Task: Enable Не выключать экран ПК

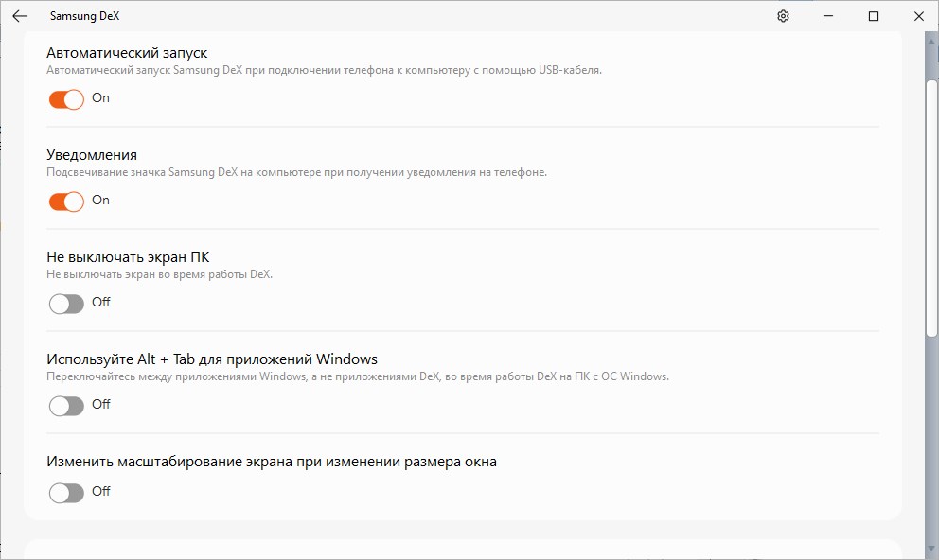Action: pos(65,303)
